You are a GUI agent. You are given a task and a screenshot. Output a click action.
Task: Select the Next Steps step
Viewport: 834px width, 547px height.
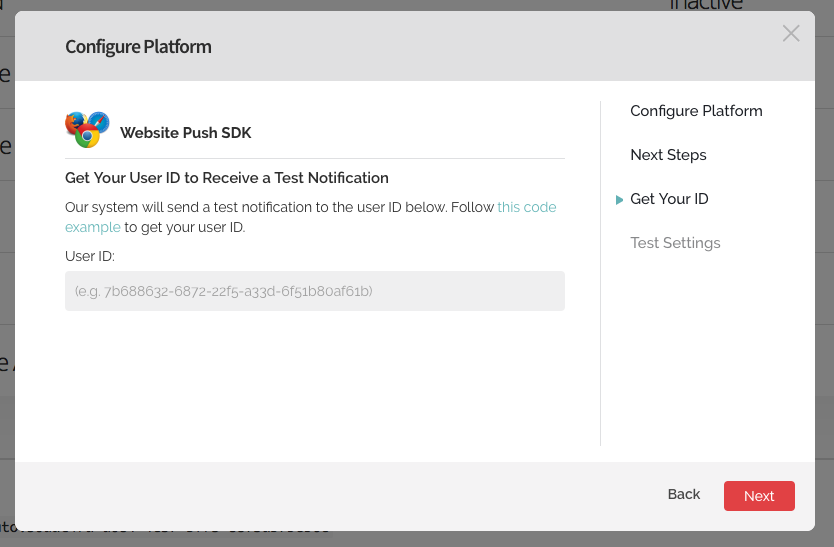tap(668, 155)
